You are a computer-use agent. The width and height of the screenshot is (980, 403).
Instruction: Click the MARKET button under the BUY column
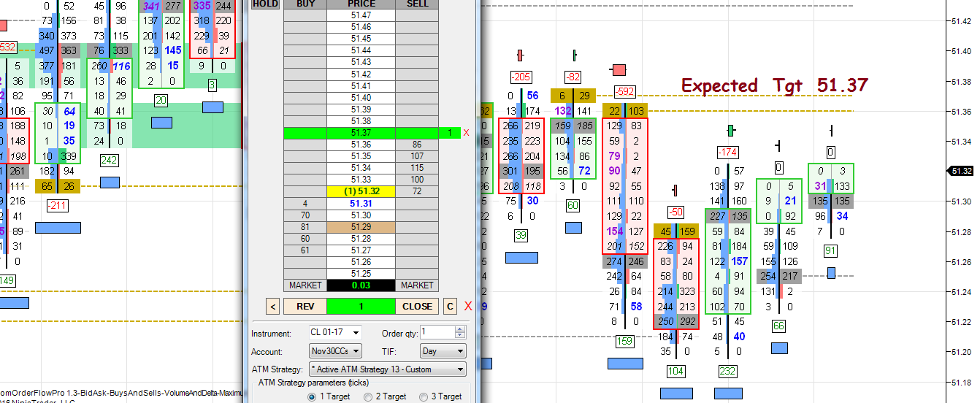pos(305,285)
